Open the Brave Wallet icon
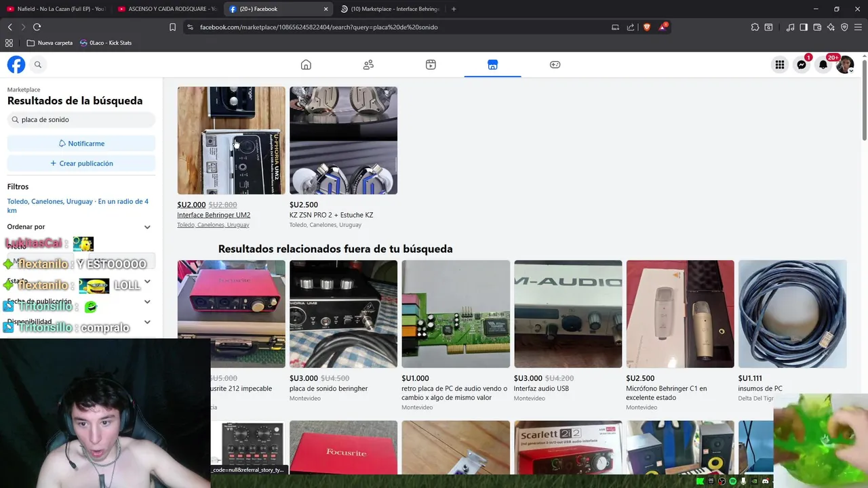This screenshot has width=868, height=488. (x=817, y=27)
